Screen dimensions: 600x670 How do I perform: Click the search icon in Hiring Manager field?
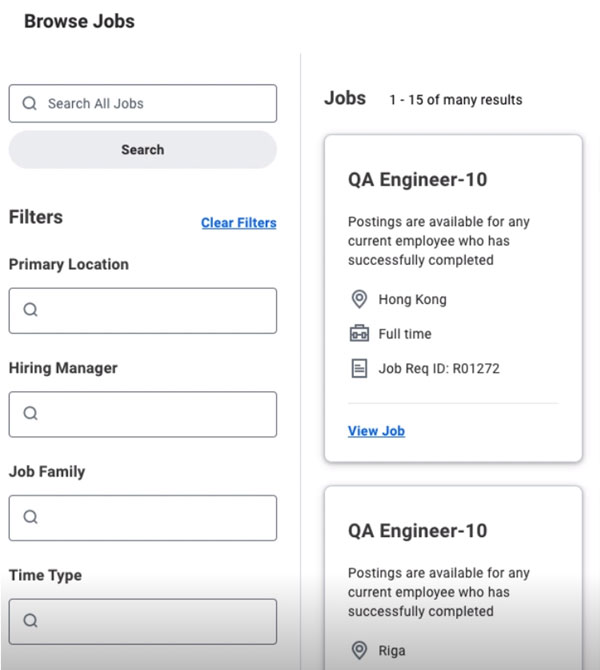click(x=30, y=414)
